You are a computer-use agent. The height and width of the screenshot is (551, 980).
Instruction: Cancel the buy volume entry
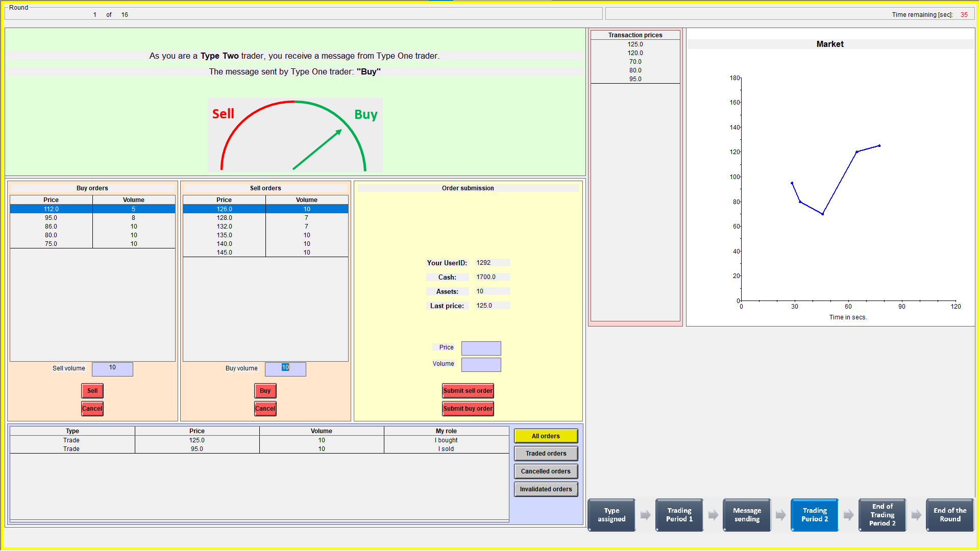coord(265,409)
